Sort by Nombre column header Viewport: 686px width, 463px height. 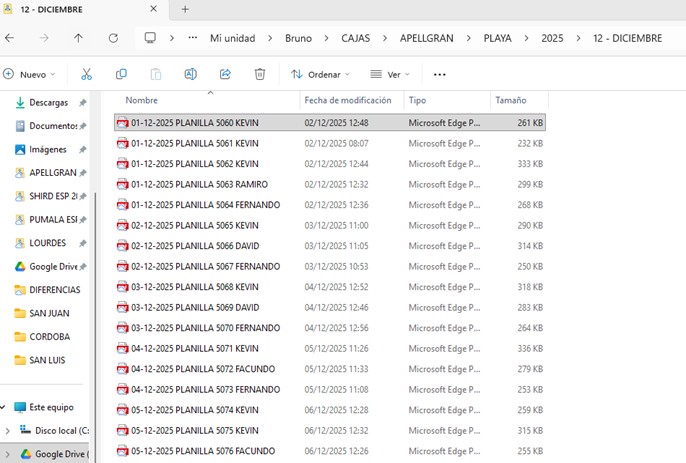point(141,100)
